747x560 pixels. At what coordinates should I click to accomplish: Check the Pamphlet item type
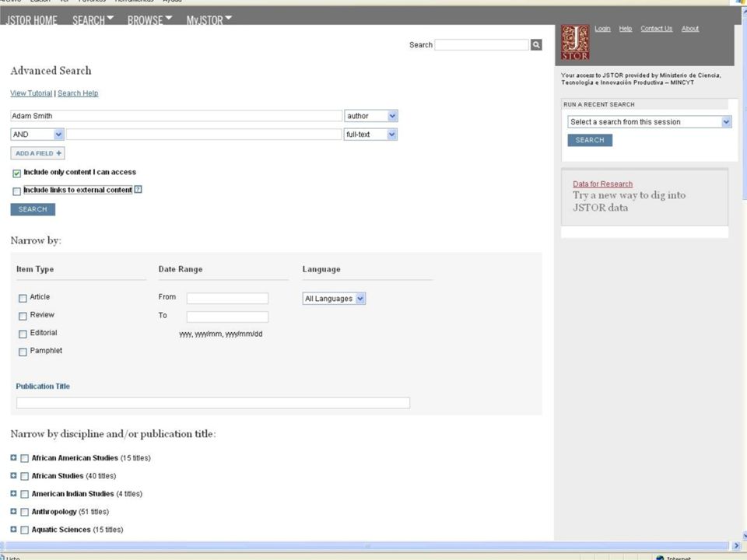coord(23,352)
